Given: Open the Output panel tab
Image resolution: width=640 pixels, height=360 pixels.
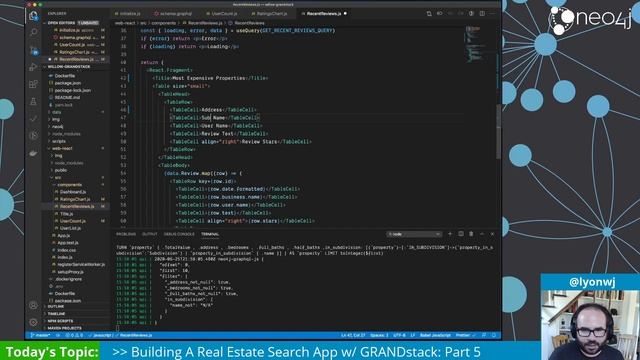Looking at the screenshot, I should 149,234.
